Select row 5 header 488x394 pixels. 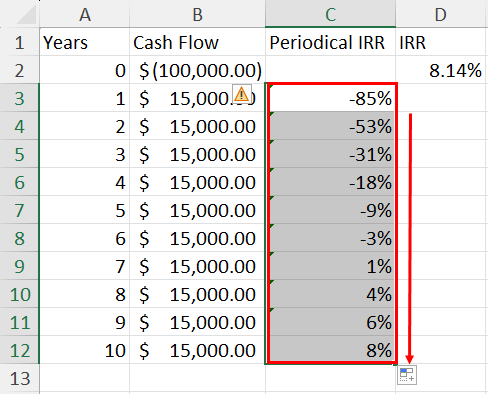pos(19,154)
